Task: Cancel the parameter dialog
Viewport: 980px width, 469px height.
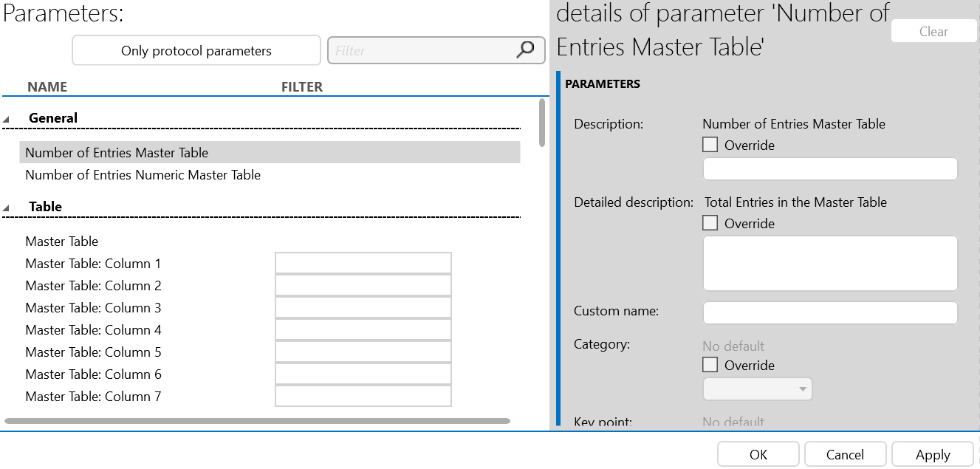Action: pyautogui.click(x=845, y=453)
